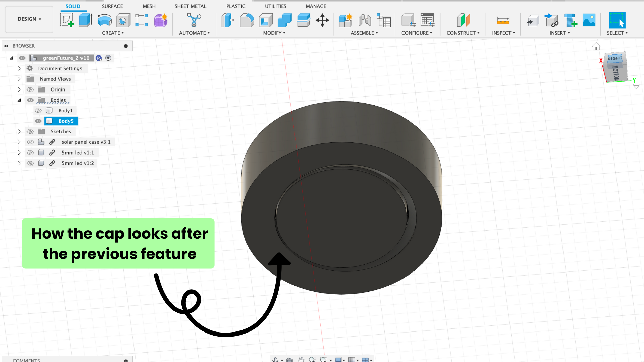The width and height of the screenshot is (644, 362).
Task: Select the Revolve tool
Action: (104, 20)
